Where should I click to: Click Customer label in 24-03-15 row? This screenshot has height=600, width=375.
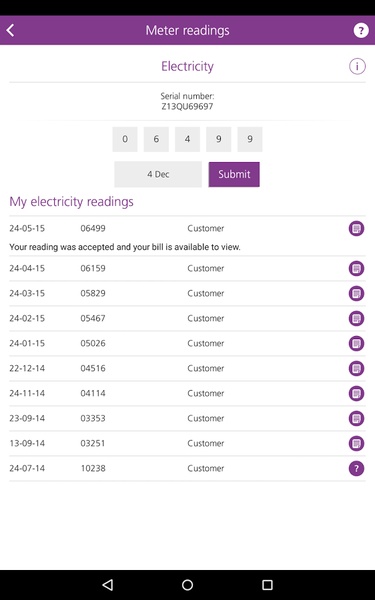click(206, 293)
